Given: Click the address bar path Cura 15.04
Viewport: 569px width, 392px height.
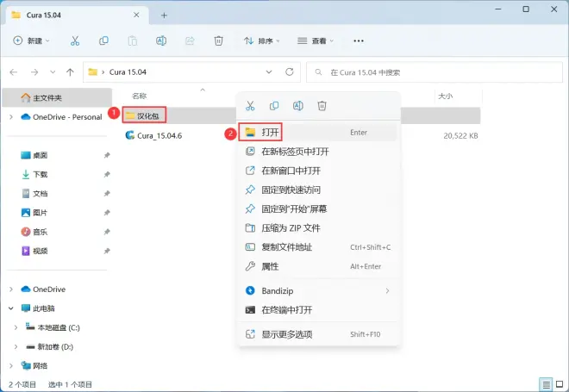Looking at the screenshot, I should tap(128, 72).
